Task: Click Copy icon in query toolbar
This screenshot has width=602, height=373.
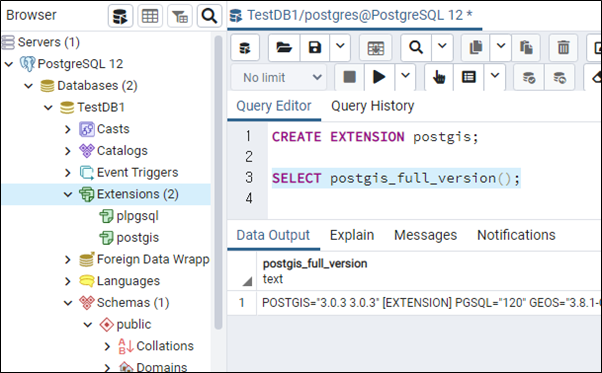Action: pos(476,48)
